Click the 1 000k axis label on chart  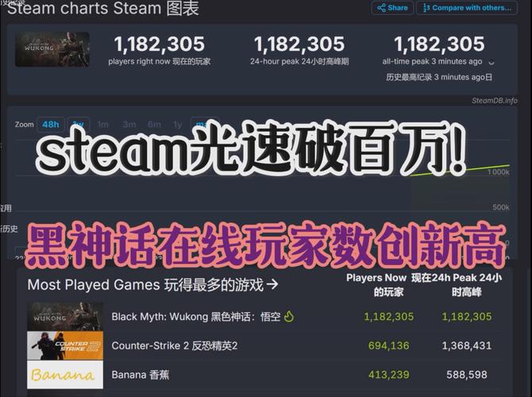pyautogui.click(x=498, y=172)
